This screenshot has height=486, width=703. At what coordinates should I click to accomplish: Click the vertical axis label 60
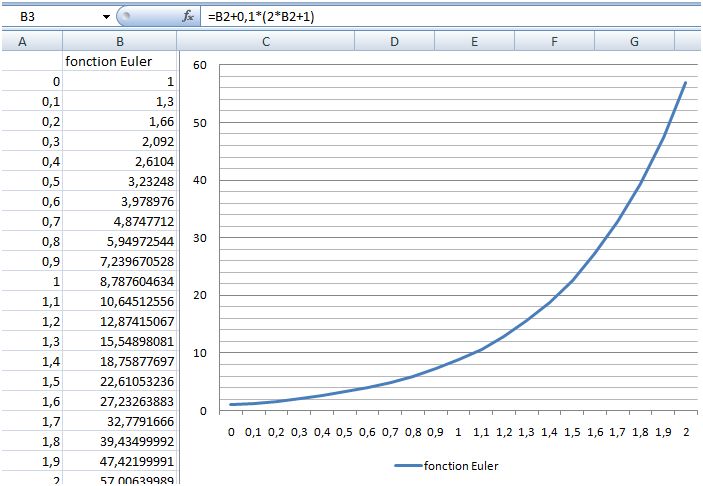click(x=199, y=65)
